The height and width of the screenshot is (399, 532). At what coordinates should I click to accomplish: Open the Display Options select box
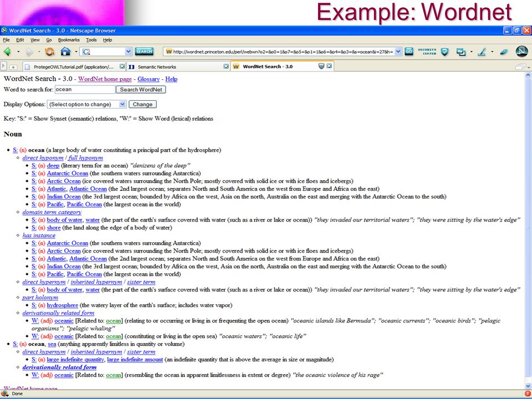click(x=87, y=105)
